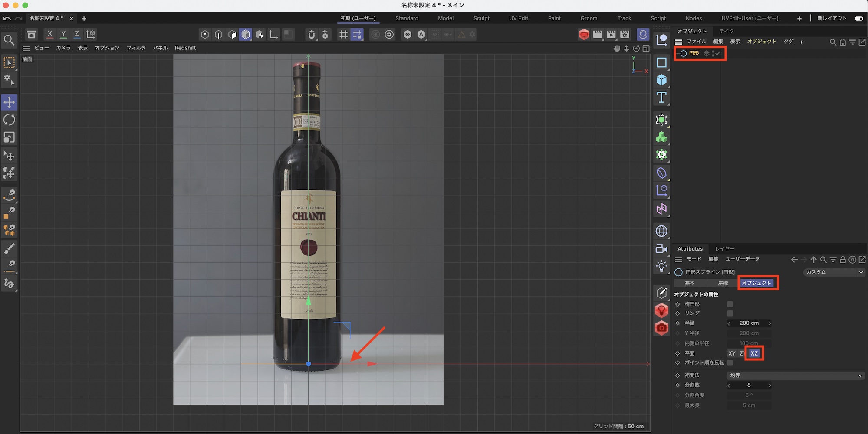868x434 pixels.
Task: Click the 半径 value field
Action: click(749, 323)
